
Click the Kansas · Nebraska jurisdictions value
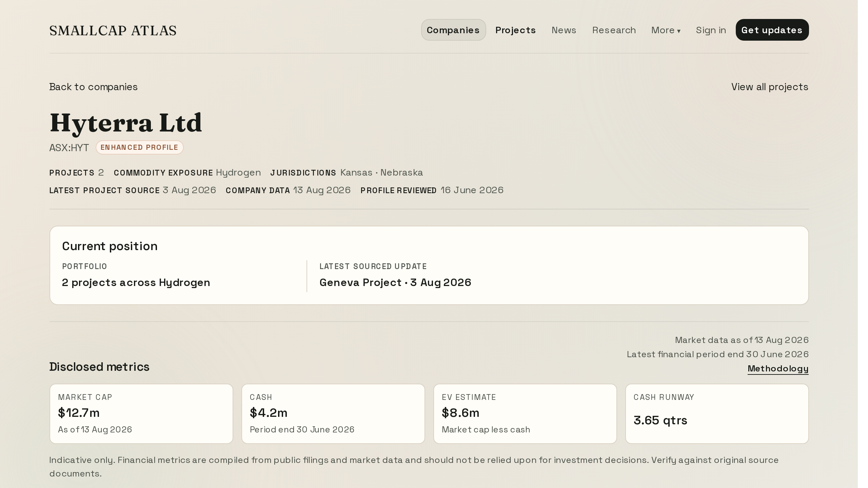click(x=382, y=172)
